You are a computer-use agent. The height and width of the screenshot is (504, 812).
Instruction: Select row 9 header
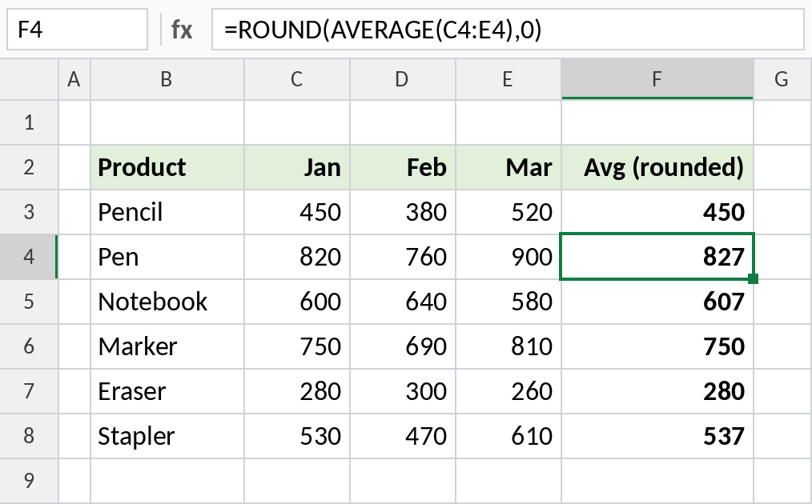coord(29,481)
